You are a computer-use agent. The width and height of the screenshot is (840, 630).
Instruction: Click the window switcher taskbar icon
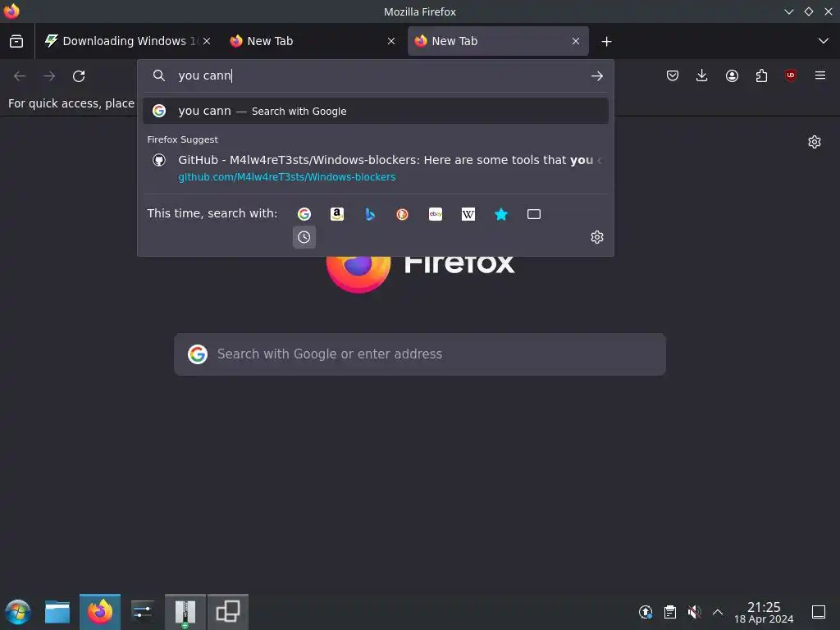click(228, 612)
